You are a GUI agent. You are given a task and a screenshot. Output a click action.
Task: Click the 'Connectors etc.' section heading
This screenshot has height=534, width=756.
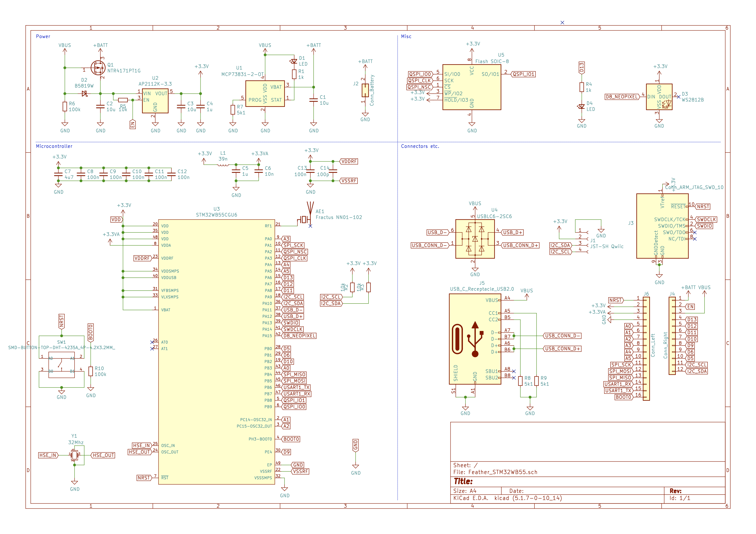[x=420, y=146]
